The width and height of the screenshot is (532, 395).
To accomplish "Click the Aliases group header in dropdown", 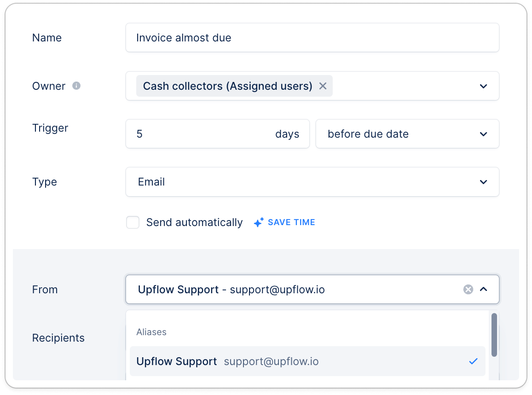I will click(151, 332).
